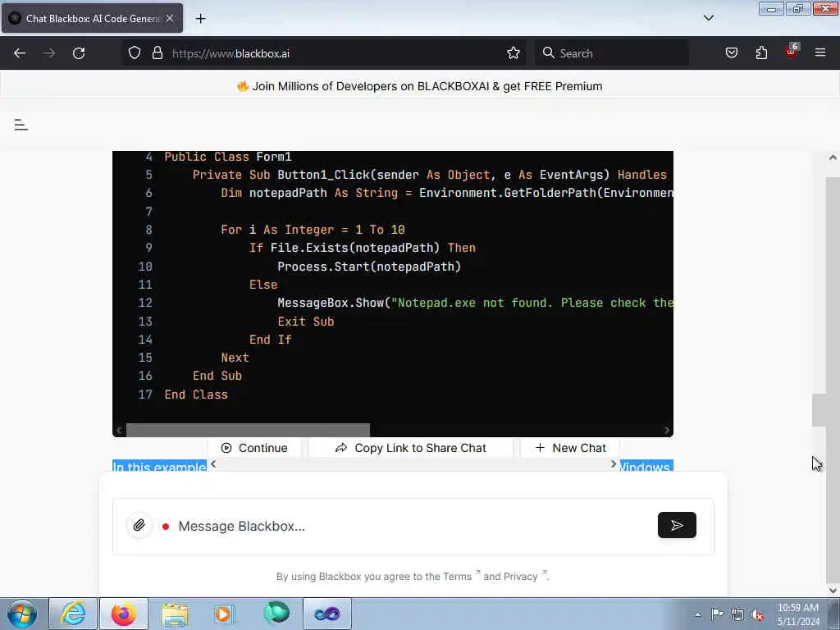Click code line 'If File.Exists(notepadPath) Then'
Image resolution: width=840 pixels, height=630 pixels.
(362, 248)
